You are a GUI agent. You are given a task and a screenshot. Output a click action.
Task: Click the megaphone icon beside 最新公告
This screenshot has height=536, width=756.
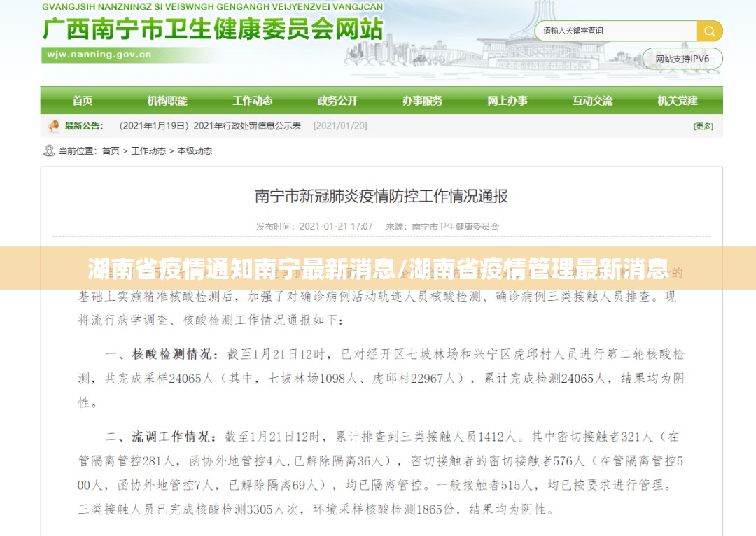[x=53, y=126]
